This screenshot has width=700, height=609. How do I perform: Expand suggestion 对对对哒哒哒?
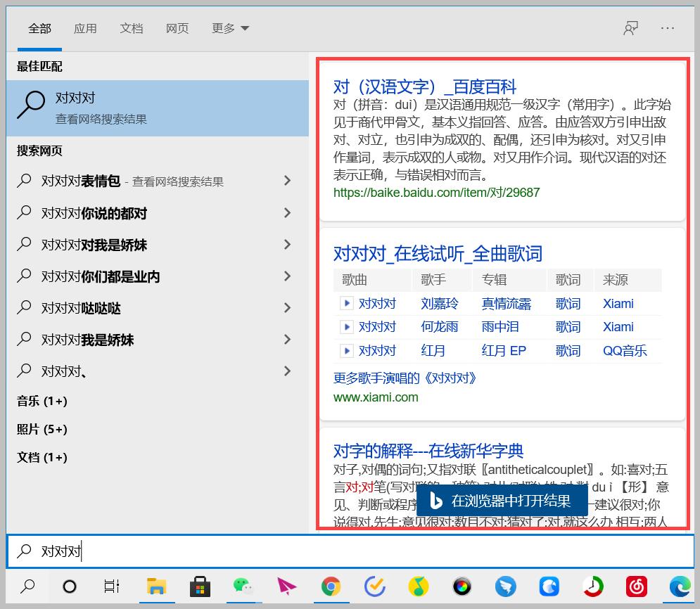pyautogui.click(x=288, y=307)
